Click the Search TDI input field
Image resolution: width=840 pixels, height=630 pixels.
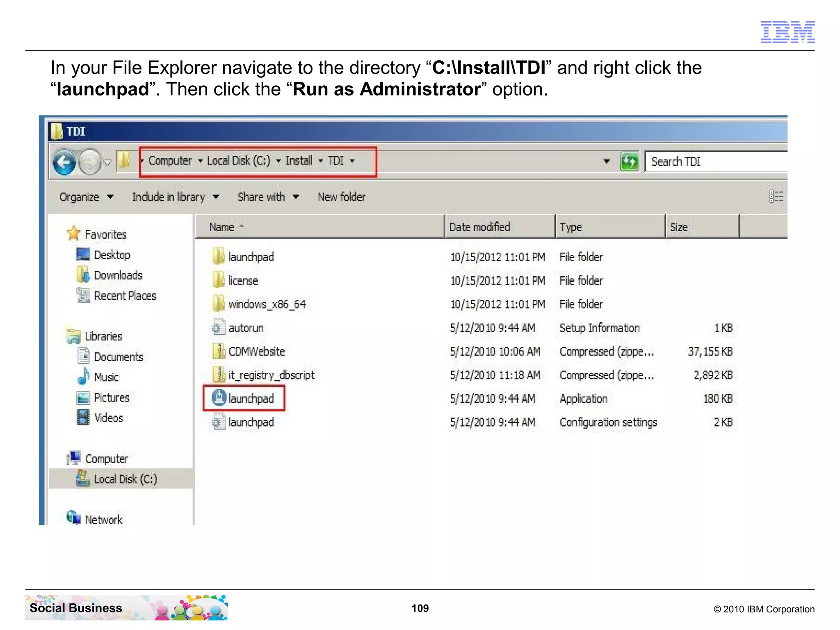pos(716,162)
